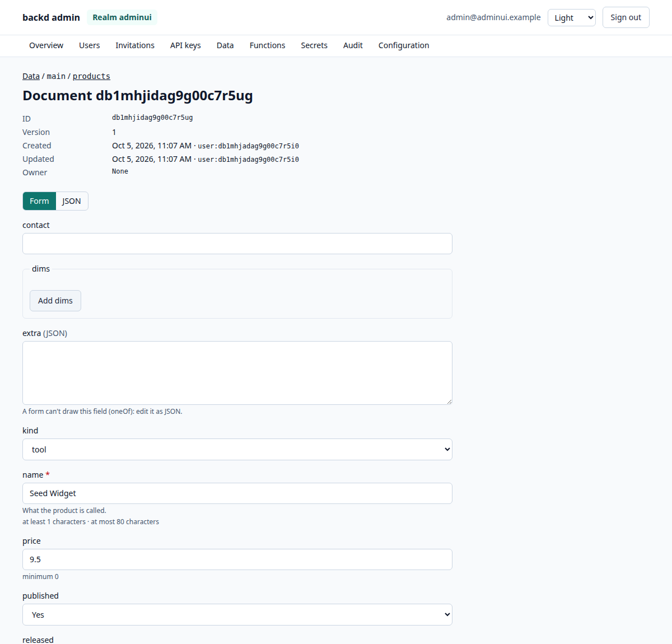Switch to the JSON view toggle
Image resolution: width=672 pixels, height=644 pixels.
(x=72, y=201)
